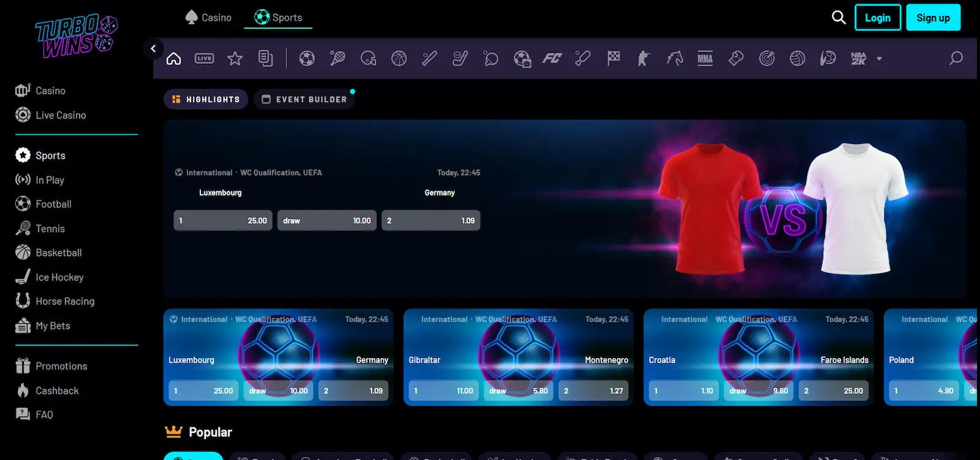Open the LIVE events icon

click(x=204, y=58)
